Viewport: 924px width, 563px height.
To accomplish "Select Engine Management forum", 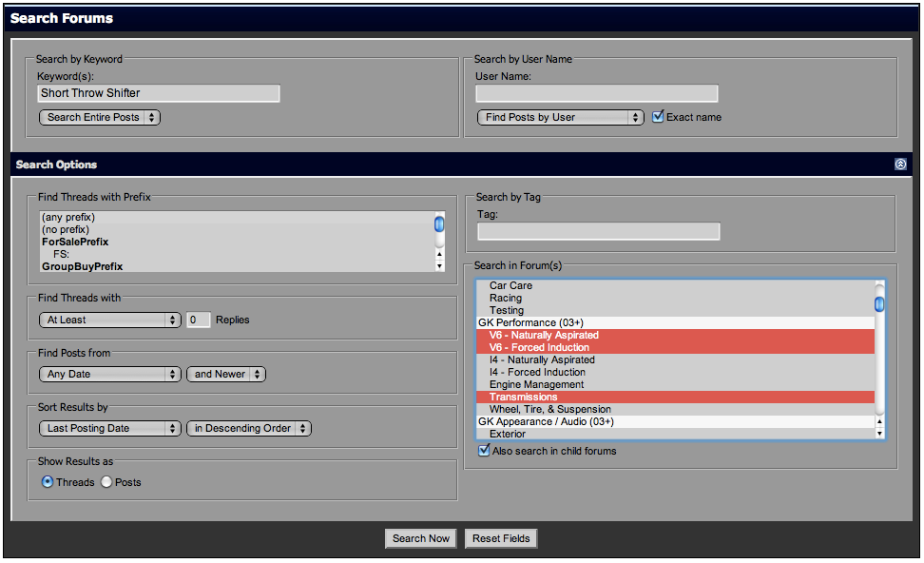I will click(675, 384).
